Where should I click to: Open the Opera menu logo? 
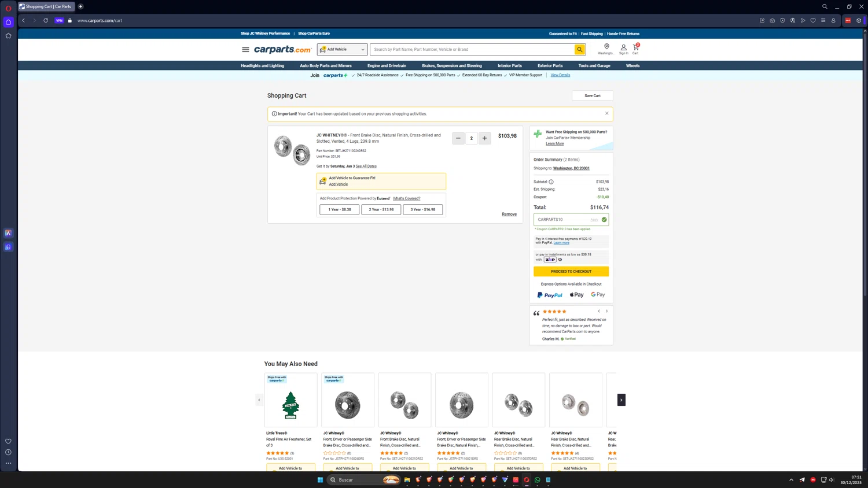tap(8, 8)
